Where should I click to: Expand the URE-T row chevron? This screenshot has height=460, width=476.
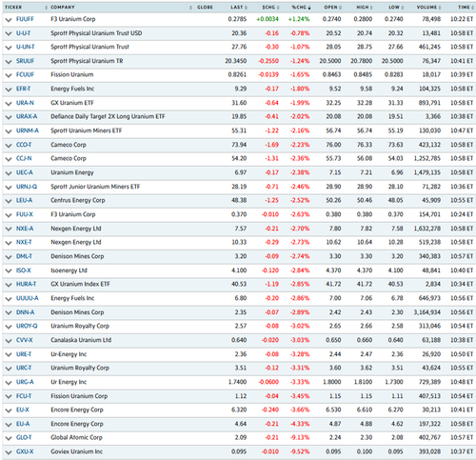9,355
